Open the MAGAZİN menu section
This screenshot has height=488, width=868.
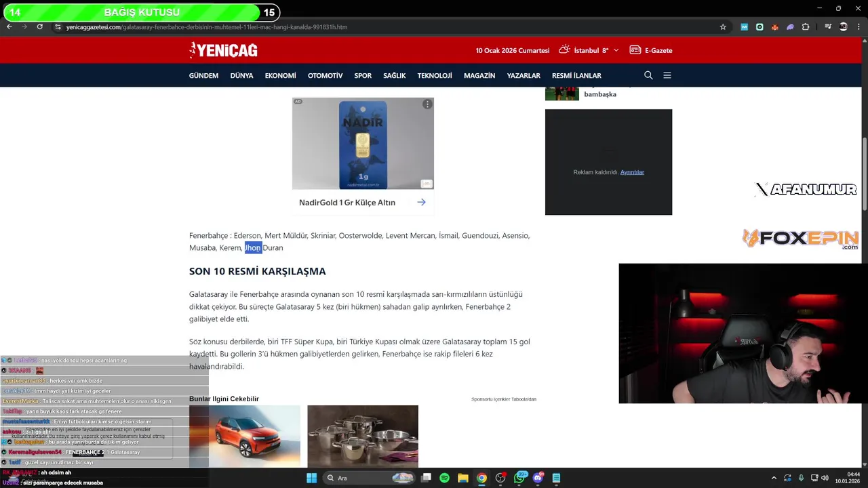(479, 75)
